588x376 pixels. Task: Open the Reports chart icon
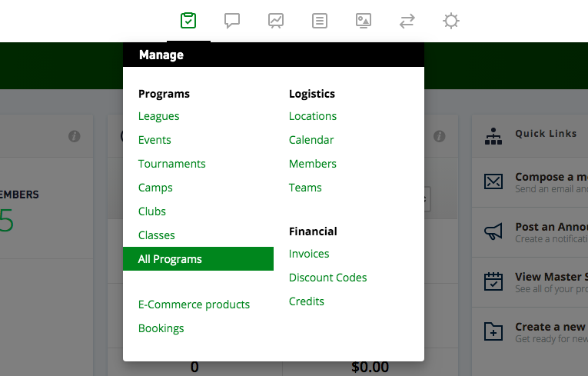[x=276, y=21]
